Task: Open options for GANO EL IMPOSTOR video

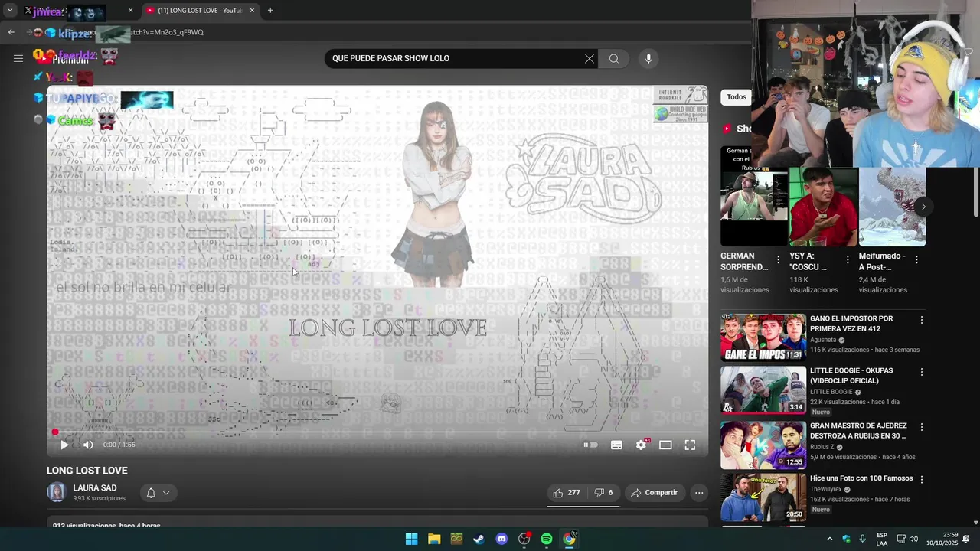Action: 922,320
